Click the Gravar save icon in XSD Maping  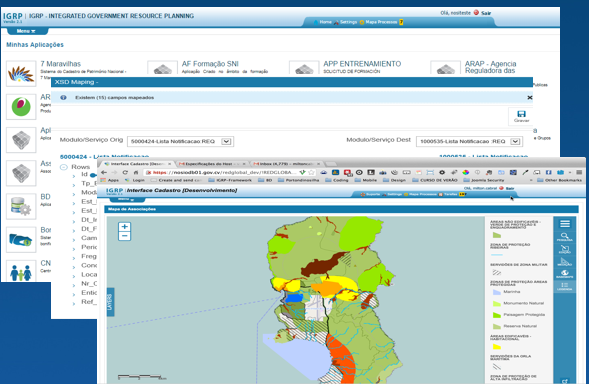coord(521,116)
